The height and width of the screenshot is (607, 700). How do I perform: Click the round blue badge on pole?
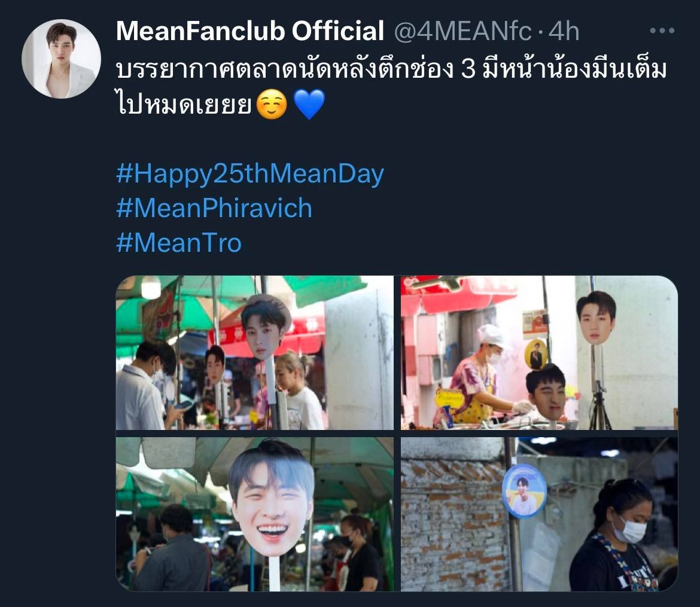click(x=524, y=491)
